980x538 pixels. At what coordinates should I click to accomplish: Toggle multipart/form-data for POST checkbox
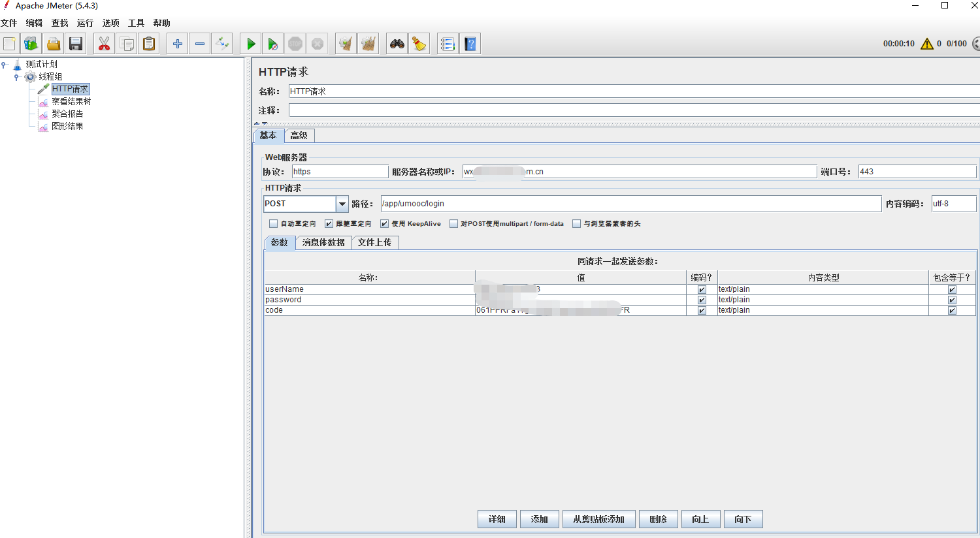point(453,223)
